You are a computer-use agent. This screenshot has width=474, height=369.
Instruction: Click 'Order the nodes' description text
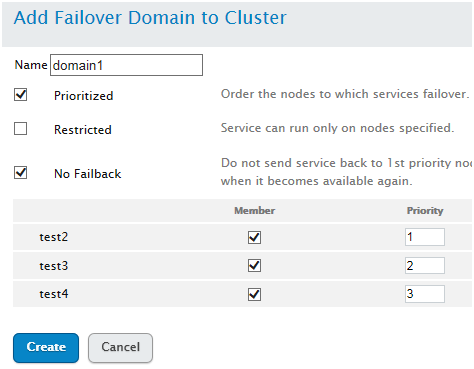pos(345,94)
